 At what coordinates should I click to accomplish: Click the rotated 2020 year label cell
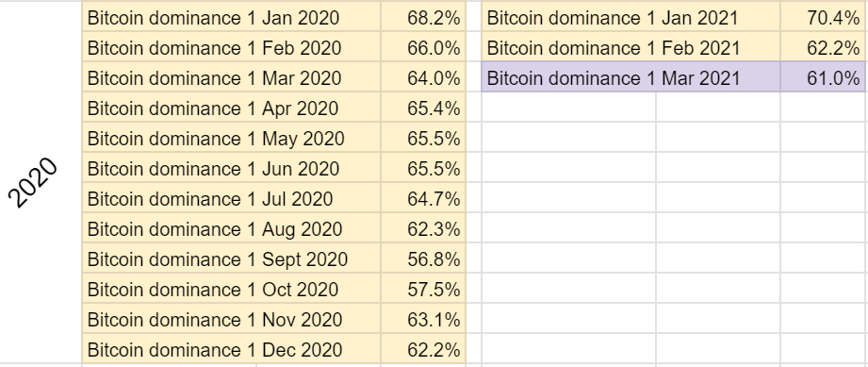[41, 182]
